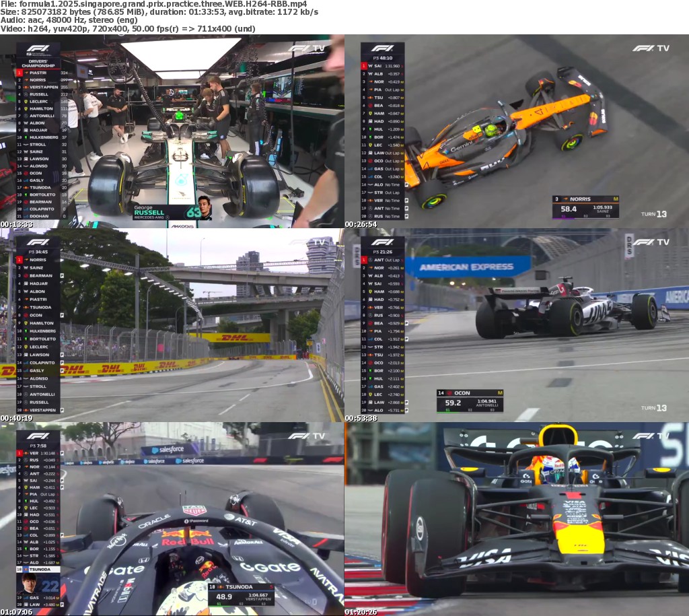Open the thumbnail at timestamp 00:13:33
The width and height of the screenshot is (689, 616).
click(x=172, y=131)
